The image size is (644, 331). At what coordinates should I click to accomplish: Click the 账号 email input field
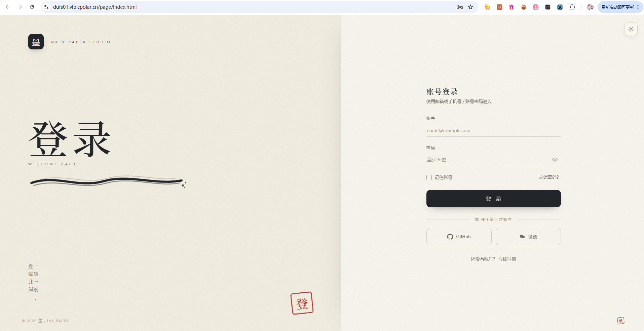[493, 130]
